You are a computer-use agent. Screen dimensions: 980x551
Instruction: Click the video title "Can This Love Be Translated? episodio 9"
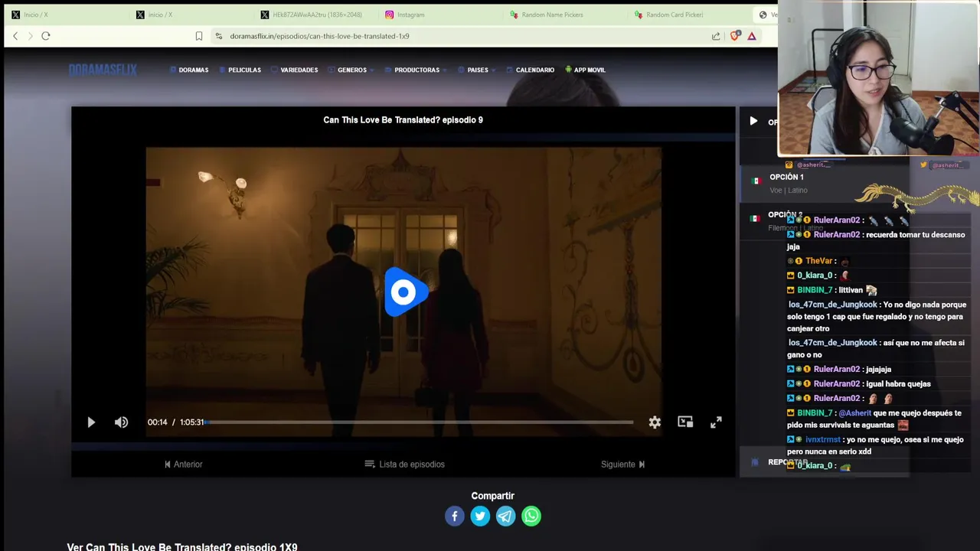pos(403,120)
